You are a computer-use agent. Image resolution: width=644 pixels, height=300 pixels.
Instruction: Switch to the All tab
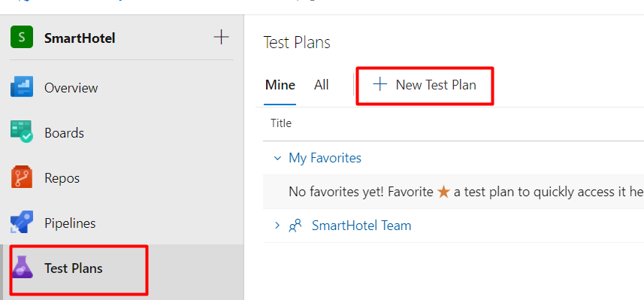[321, 85]
